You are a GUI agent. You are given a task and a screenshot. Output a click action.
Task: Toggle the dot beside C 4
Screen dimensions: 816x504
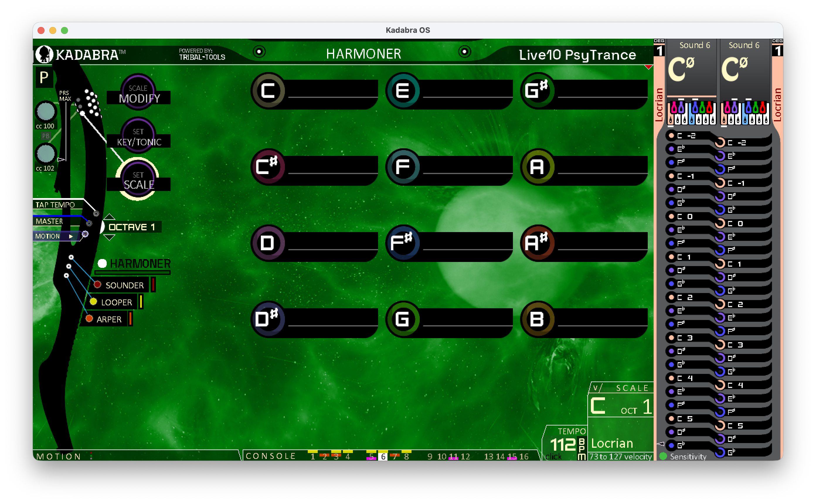[x=671, y=378]
